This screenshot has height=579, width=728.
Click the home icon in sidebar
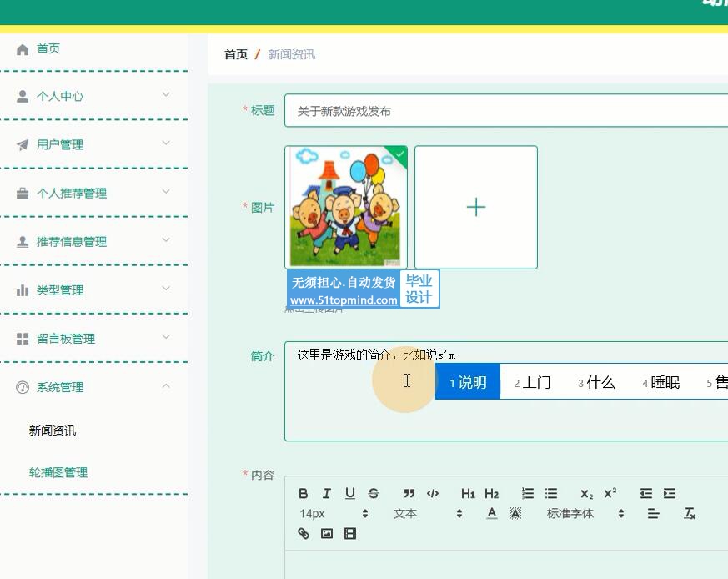pos(23,49)
